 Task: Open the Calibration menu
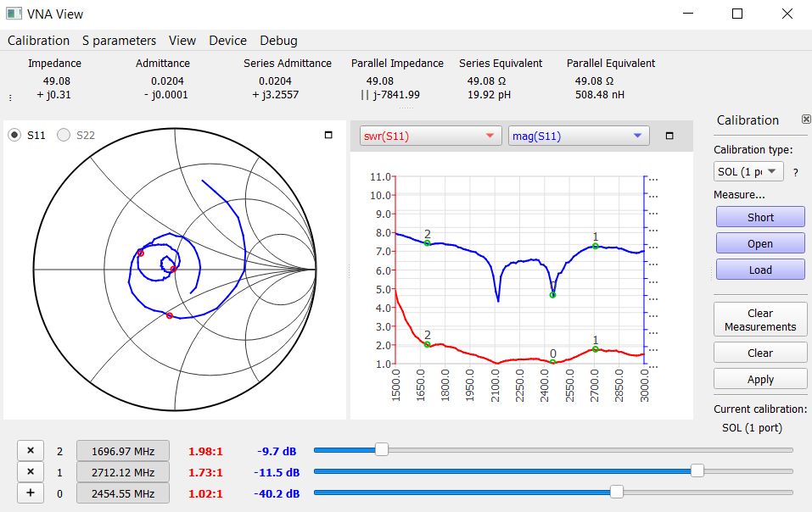(38, 41)
